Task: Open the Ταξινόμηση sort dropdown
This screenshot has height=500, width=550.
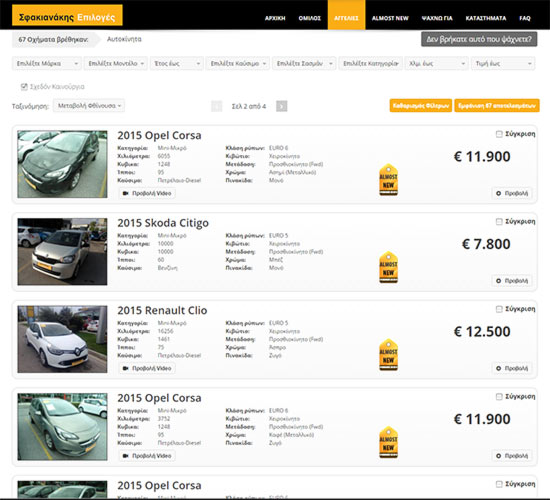Action: [x=89, y=106]
